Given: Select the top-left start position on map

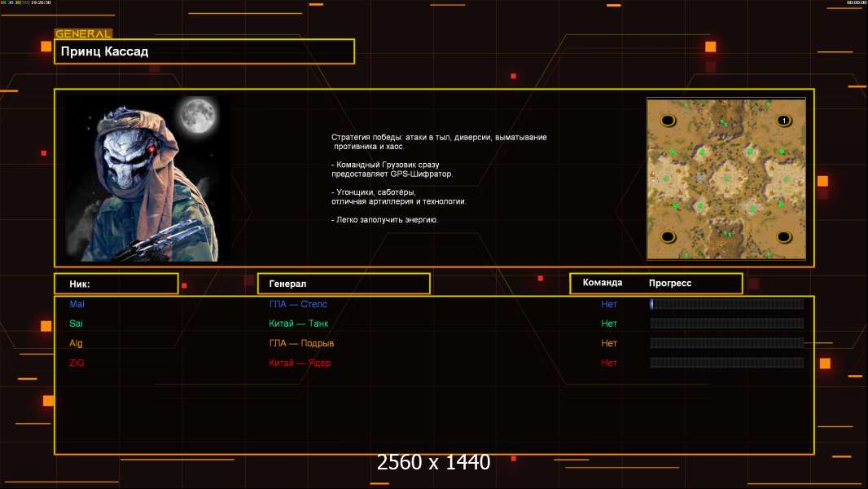Looking at the screenshot, I should pyautogui.click(x=668, y=121).
